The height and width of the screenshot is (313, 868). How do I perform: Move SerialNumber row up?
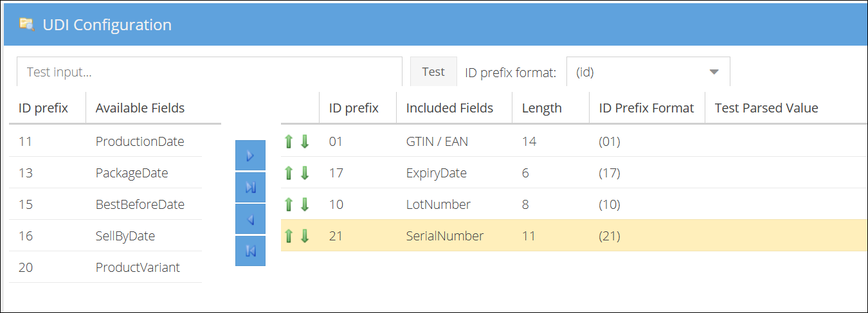(x=289, y=236)
